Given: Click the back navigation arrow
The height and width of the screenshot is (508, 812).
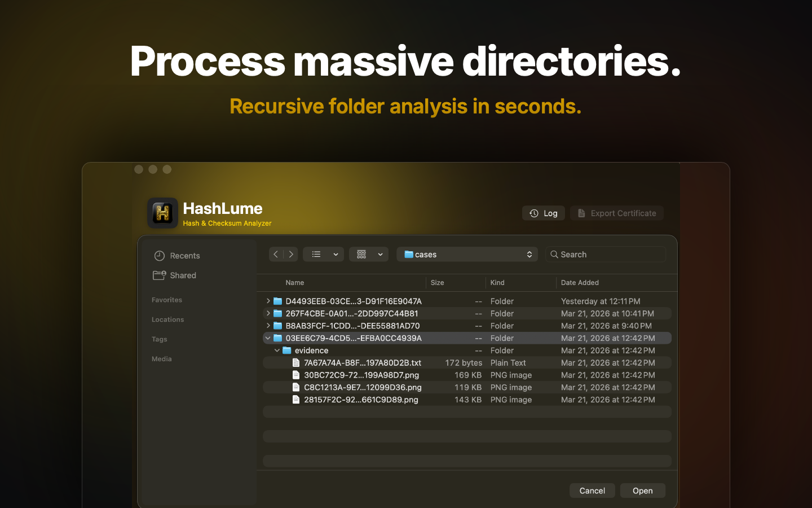Looking at the screenshot, I should 276,254.
